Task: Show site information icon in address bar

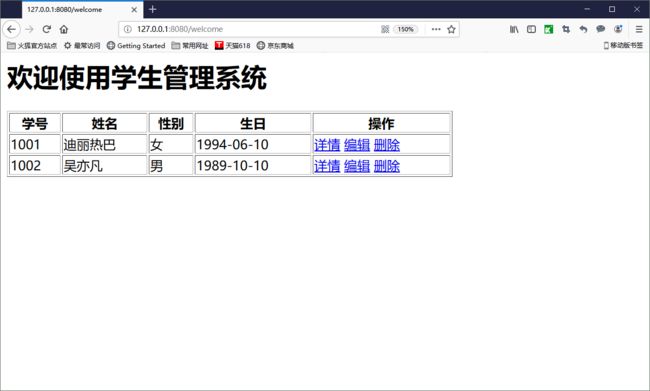Action: pos(128,29)
